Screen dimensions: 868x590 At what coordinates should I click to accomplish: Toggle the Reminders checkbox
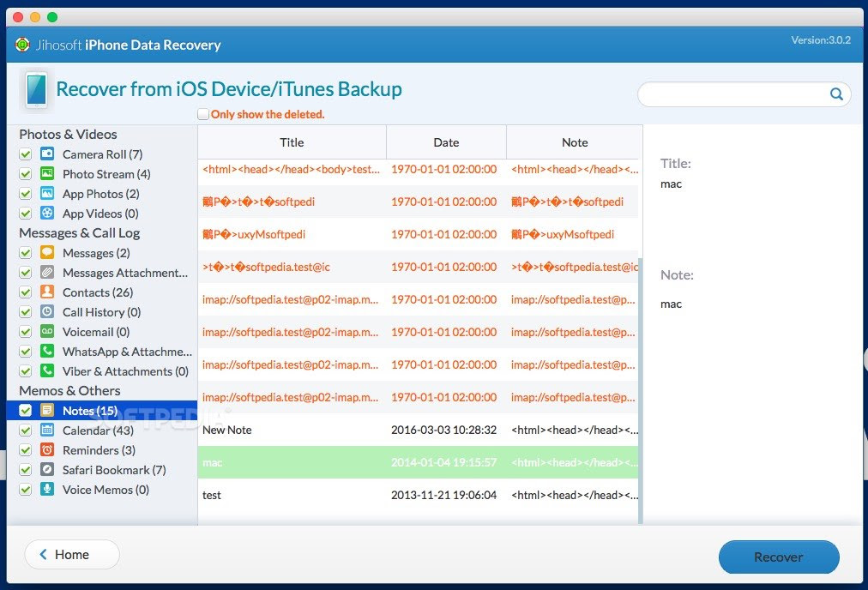[26, 450]
